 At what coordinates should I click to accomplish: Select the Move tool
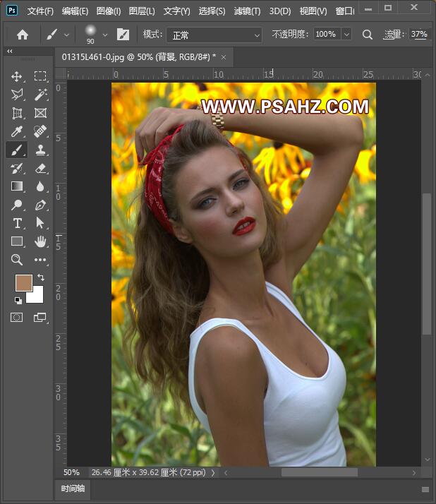click(17, 76)
